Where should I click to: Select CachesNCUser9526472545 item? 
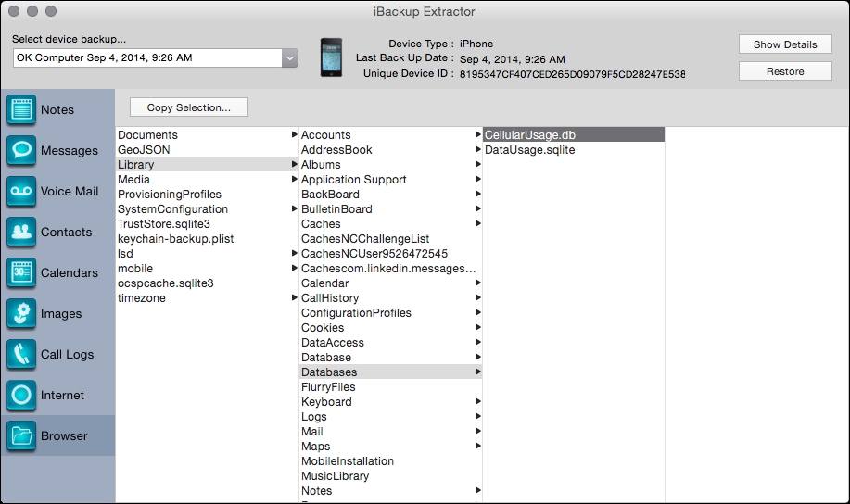click(374, 253)
